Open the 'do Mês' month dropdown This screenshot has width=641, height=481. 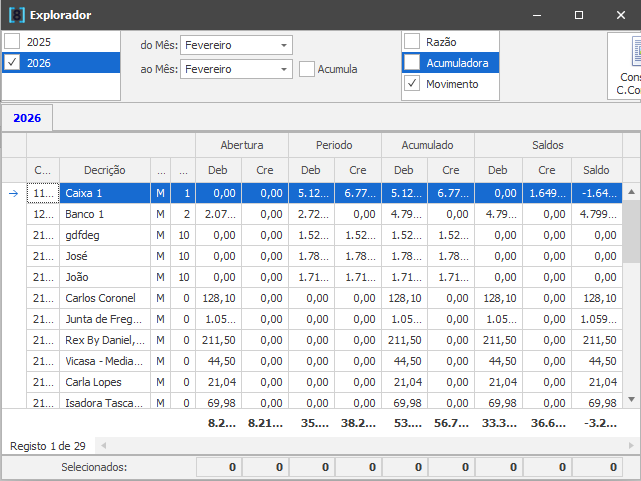(284, 45)
